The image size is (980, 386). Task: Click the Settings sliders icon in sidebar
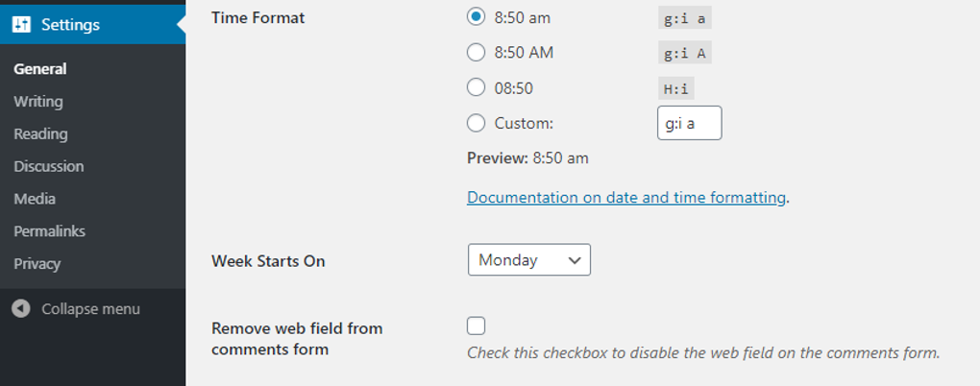pyautogui.click(x=21, y=24)
